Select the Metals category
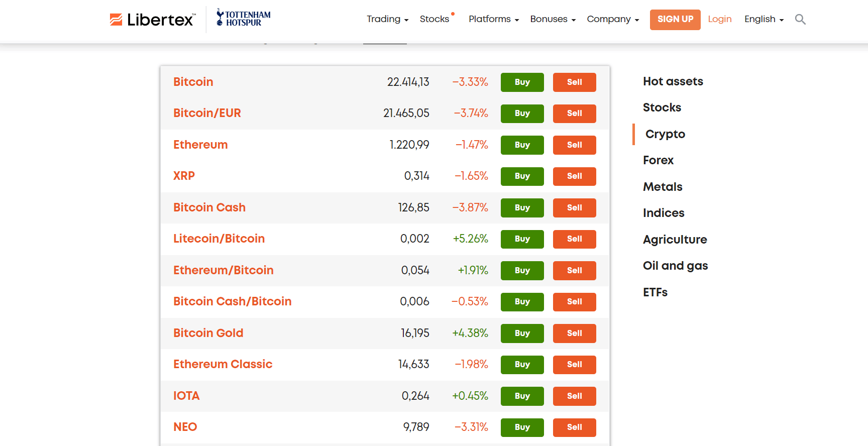This screenshot has width=868, height=446. pos(663,187)
